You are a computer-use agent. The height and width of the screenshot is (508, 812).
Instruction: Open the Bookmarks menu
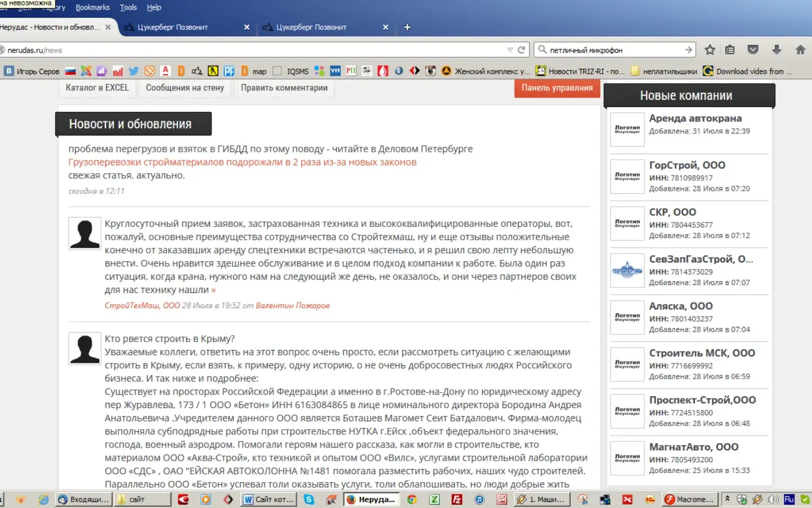92,7
